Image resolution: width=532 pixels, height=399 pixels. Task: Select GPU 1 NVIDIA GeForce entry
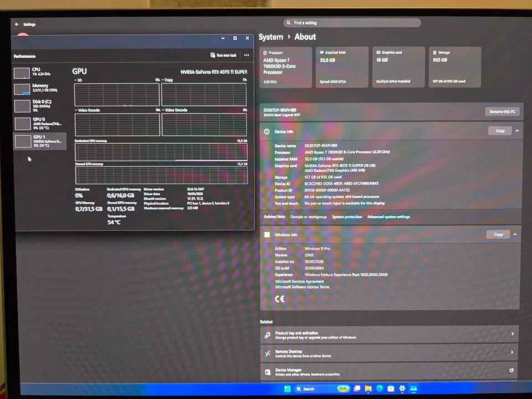39,141
